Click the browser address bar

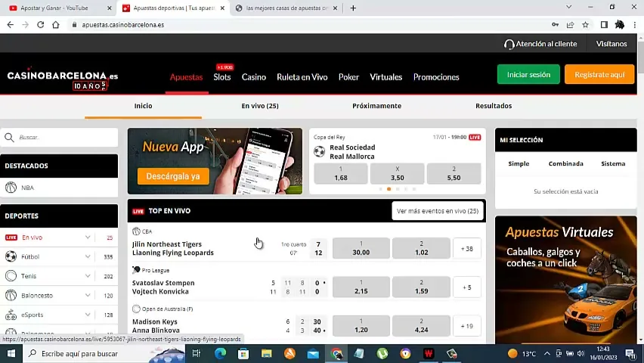tap(308, 25)
